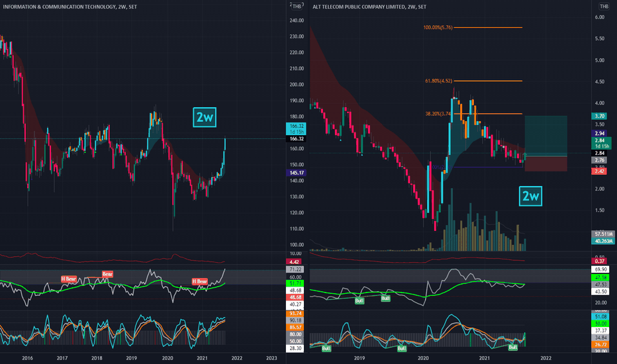Click the Bull label below 2021 on bottom pane
This screenshot has width=617, height=364.
click(x=512, y=347)
